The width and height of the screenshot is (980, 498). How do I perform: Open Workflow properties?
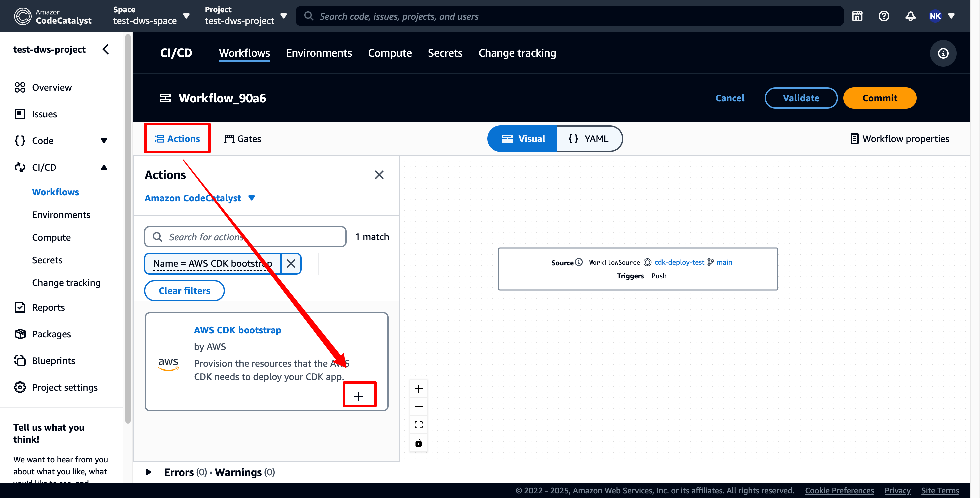(x=899, y=138)
